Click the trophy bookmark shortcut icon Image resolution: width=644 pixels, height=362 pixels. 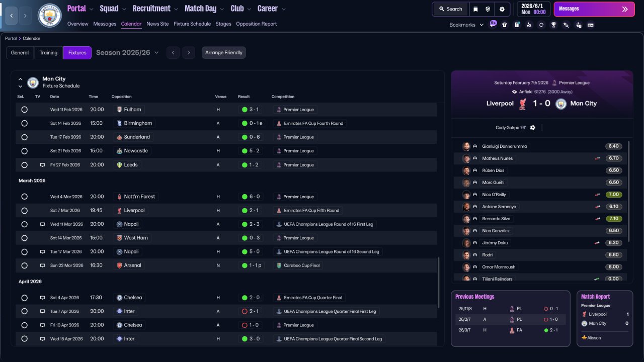click(x=553, y=25)
